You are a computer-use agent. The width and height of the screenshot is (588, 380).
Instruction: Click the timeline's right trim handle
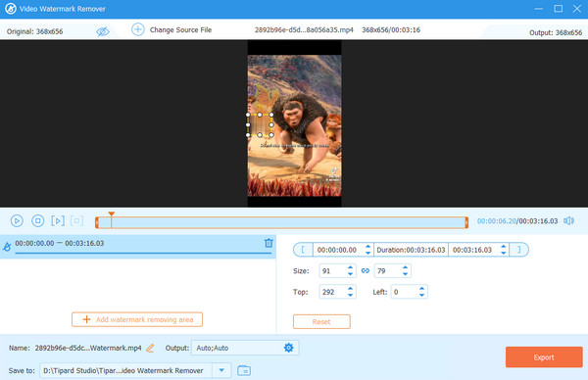[x=466, y=222]
